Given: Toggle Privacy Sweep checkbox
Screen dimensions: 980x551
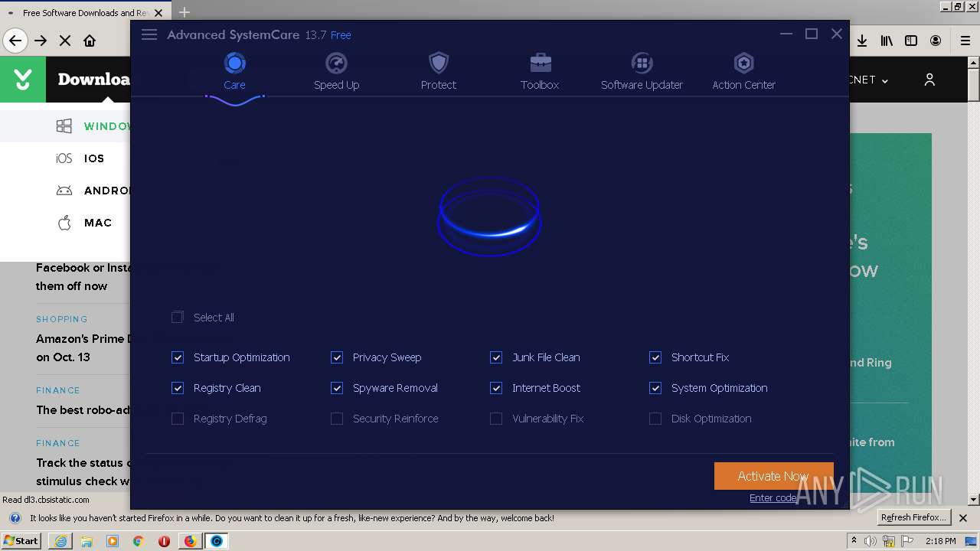Looking at the screenshot, I should pos(337,357).
